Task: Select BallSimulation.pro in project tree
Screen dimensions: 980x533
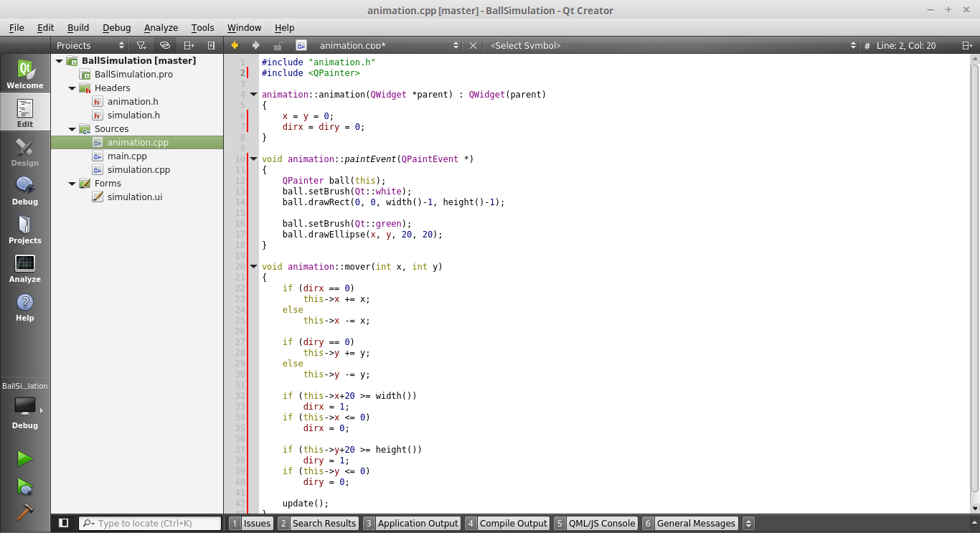Action: coord(133,75)
